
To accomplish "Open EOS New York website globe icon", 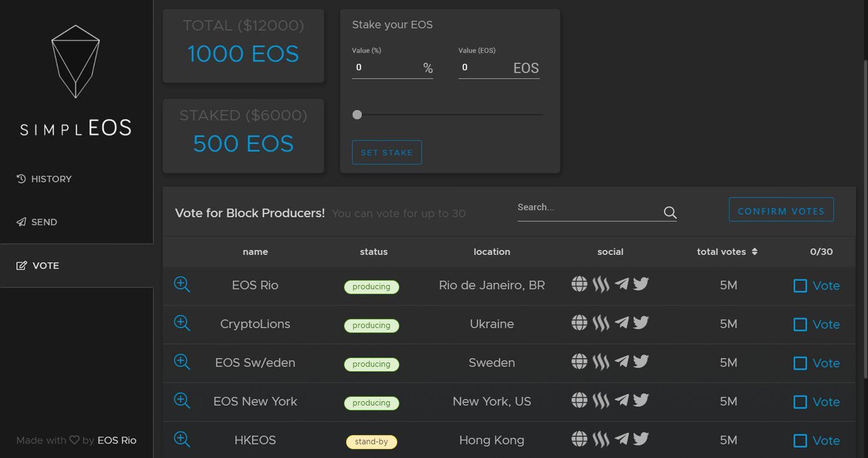I will [x=579, y=400].
